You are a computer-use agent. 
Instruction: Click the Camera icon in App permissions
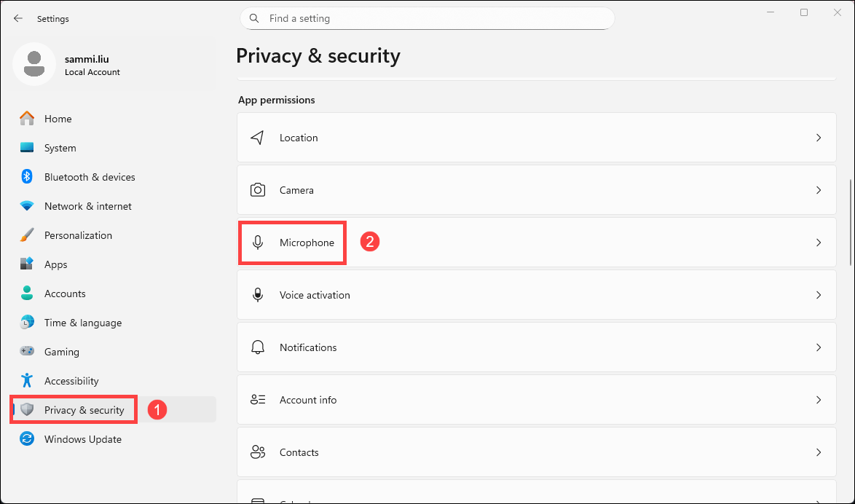point(258,190)
